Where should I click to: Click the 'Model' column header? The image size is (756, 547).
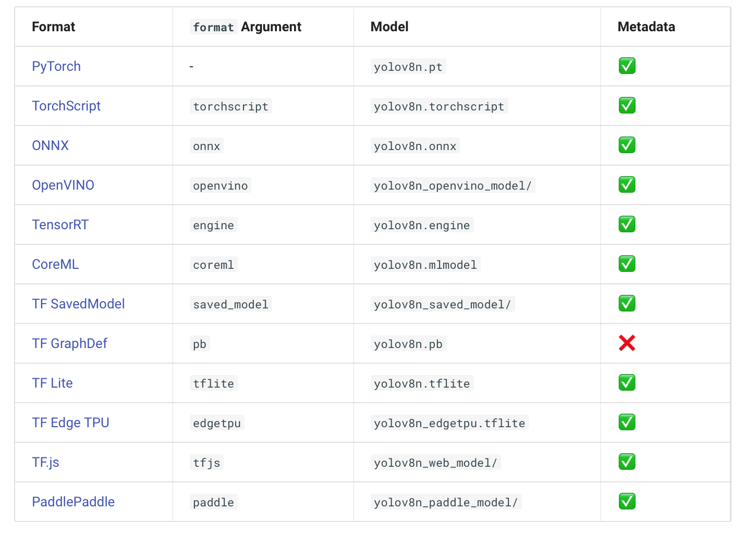389,27
